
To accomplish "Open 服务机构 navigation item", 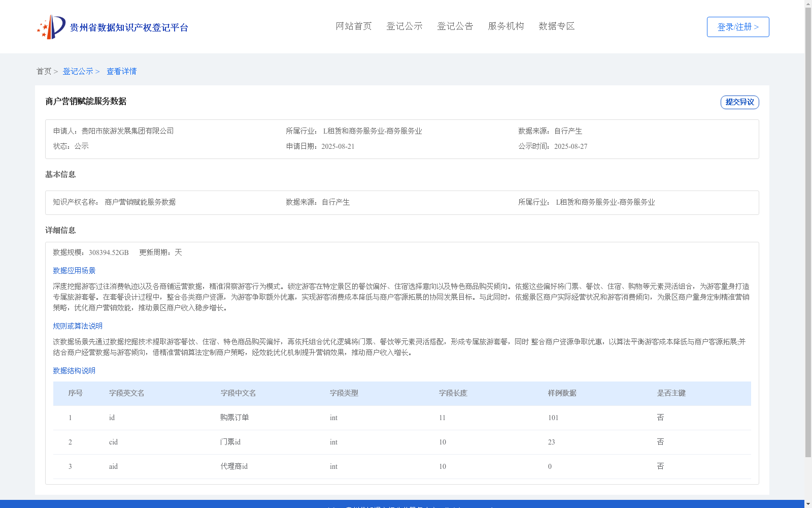I will (506, 26).
